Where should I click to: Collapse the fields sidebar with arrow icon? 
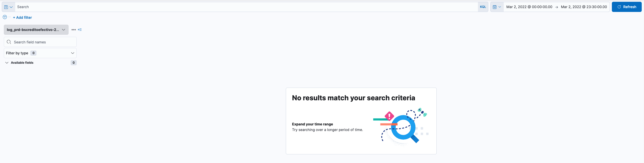pyautogui.click(x=80, y=30)
